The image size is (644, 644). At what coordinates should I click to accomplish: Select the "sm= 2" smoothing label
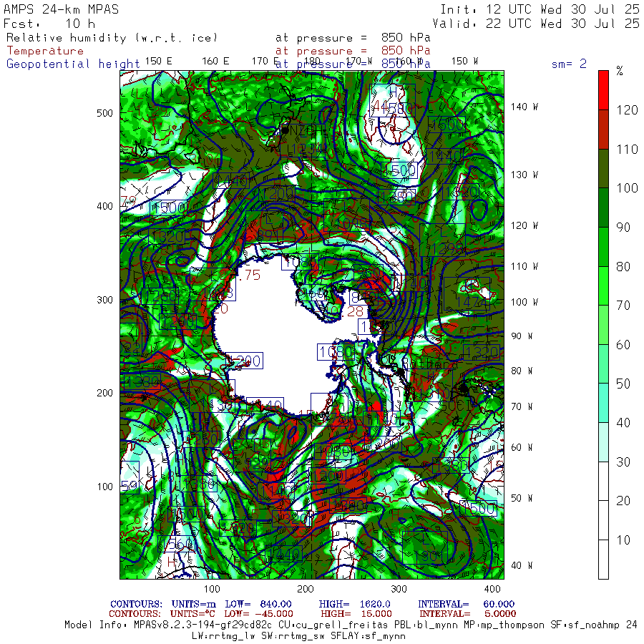pyautogui.click(x=569, y=64)
